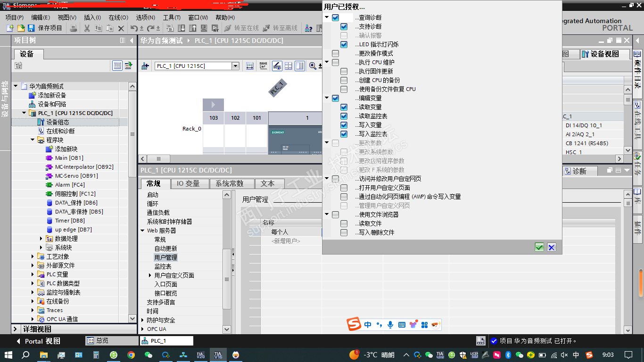
Task: Open the PLC_1 [CPU 1215C] device dropdown
Action: pos(235,66)
